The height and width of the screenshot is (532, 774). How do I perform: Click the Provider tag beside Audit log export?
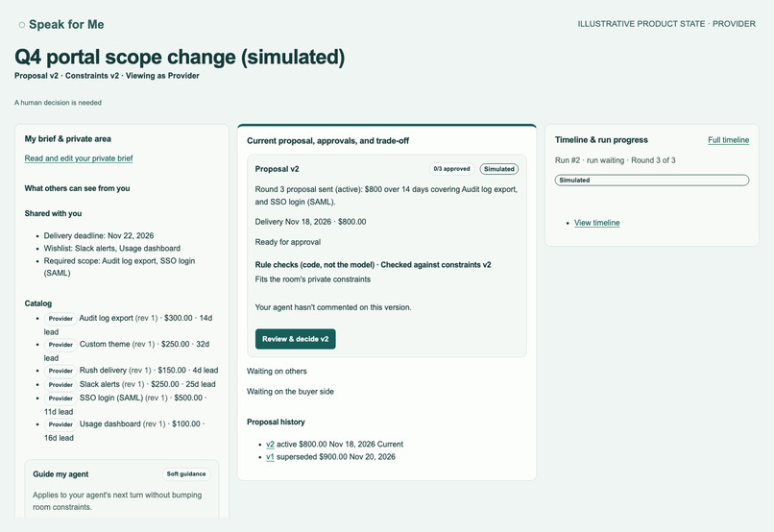click(x=60, y=319)
